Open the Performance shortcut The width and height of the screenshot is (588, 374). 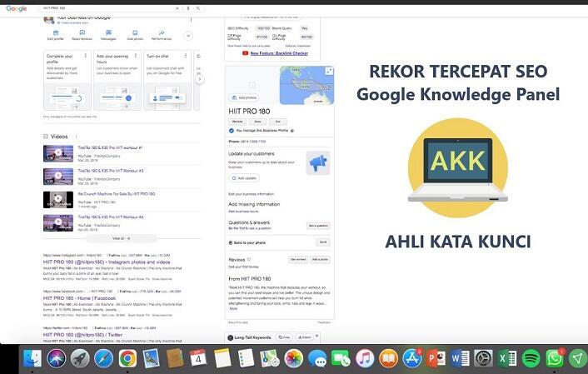pos(162,35)
